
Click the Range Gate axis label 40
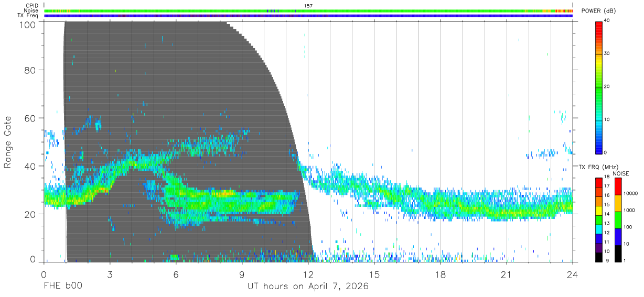coord(29,167)
